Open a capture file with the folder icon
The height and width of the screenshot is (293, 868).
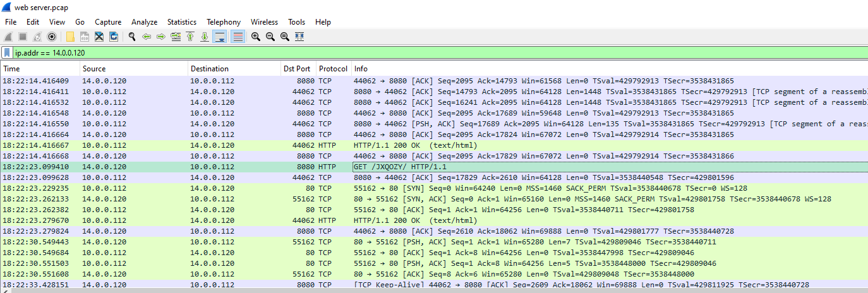[x=70, y=37]
